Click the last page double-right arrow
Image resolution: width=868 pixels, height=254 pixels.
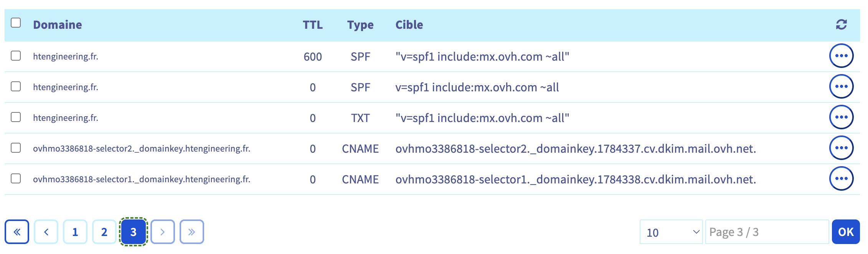pos(192,232)
